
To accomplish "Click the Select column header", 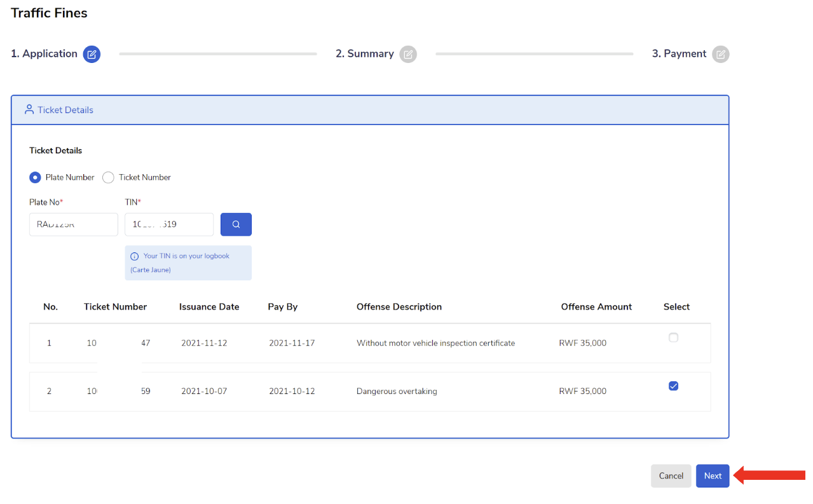I will click(676, 307).
